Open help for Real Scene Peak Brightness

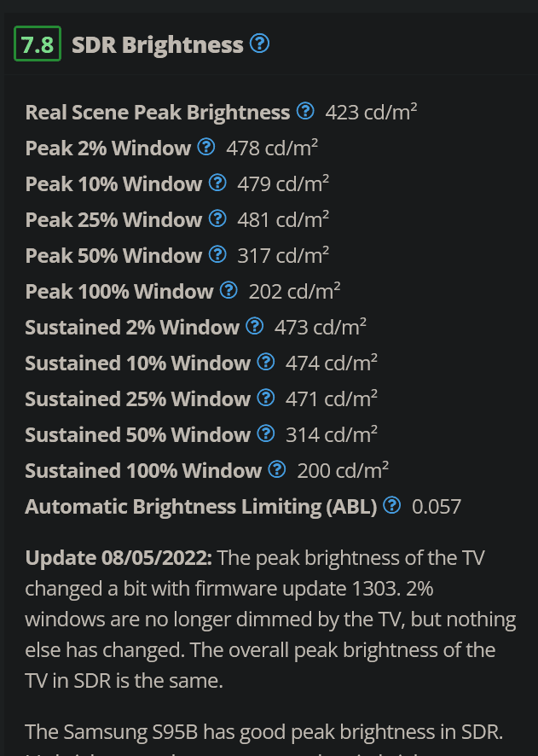click(305, 112)
